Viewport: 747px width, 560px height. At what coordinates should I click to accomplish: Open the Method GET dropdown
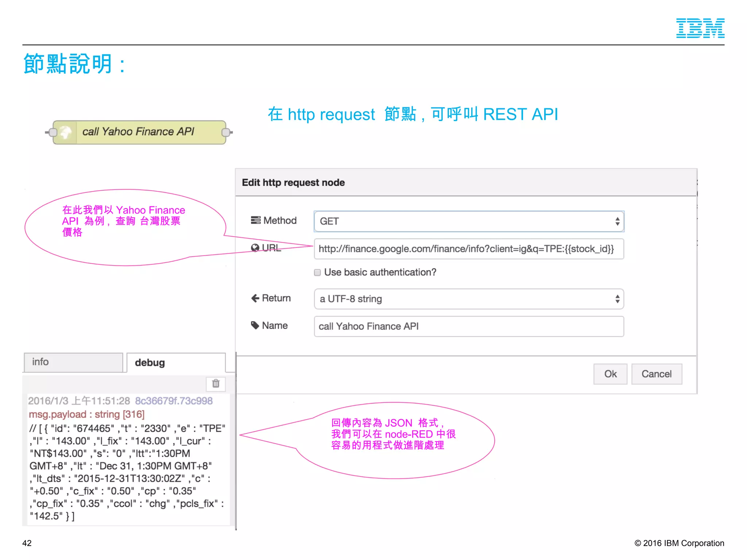469,221
